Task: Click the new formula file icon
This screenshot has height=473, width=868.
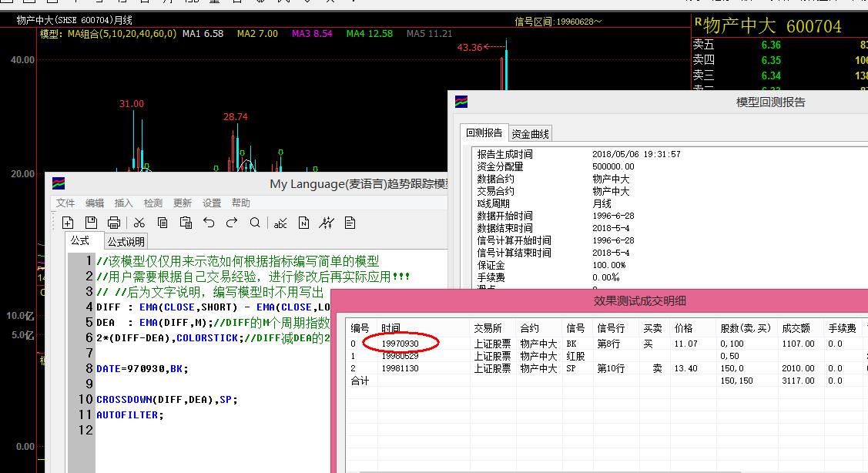Action: (x=68, y=223)
